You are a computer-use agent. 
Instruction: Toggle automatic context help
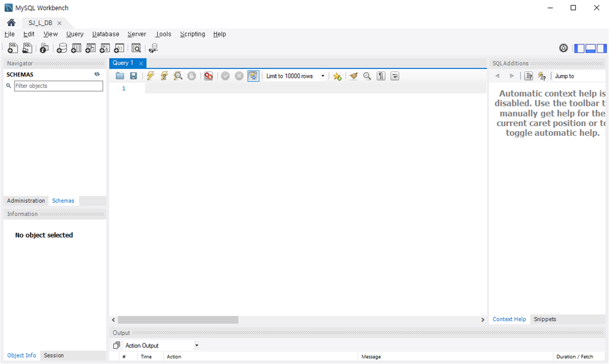pyautogui.click(x=542, y=76)
